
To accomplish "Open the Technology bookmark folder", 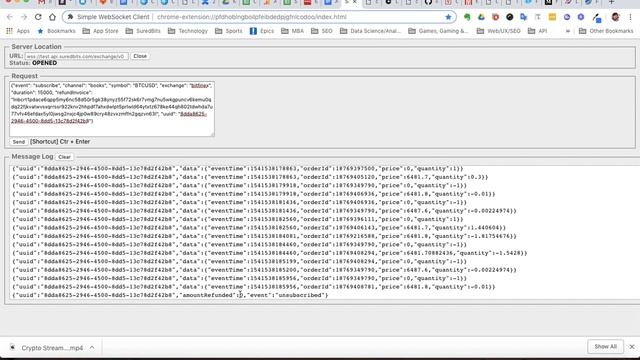I will (x=188, y=31).
